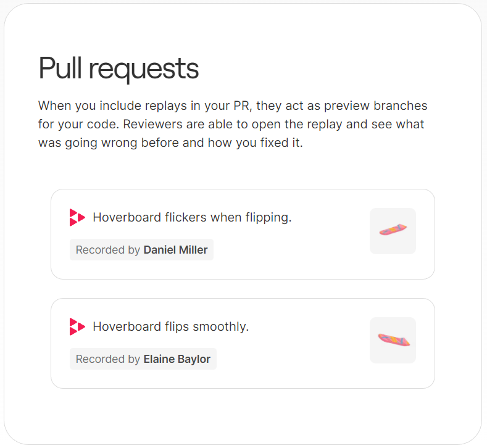The height and width of the screenshot is (448, 487).
Task: Select the first replay card
Action: 243,234
